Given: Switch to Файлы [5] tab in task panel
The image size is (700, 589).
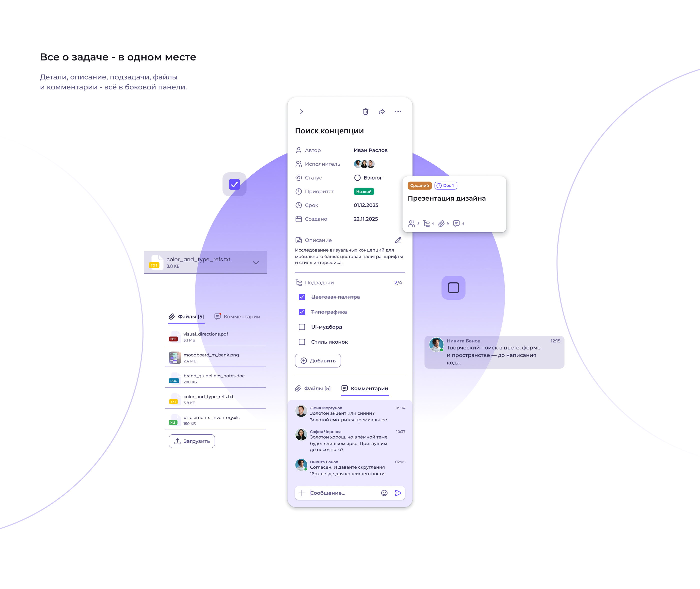Looking at the screenshot, I should point(313,388).
